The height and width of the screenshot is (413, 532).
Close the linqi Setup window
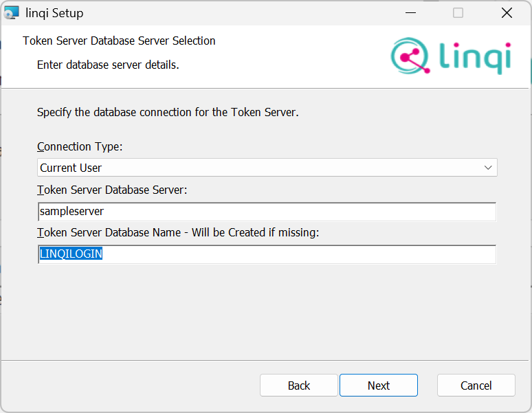507,13
